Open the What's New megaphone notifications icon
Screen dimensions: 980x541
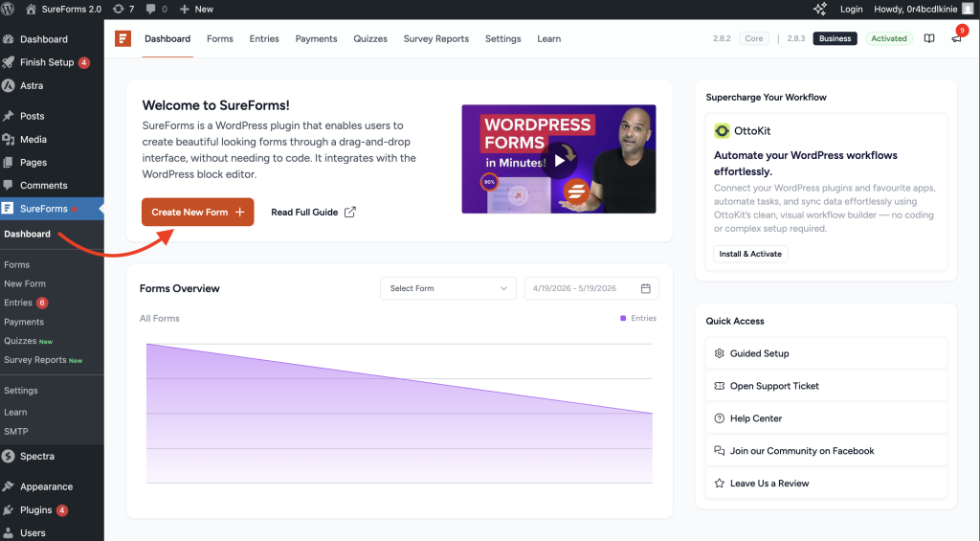[x=957, y=37]
